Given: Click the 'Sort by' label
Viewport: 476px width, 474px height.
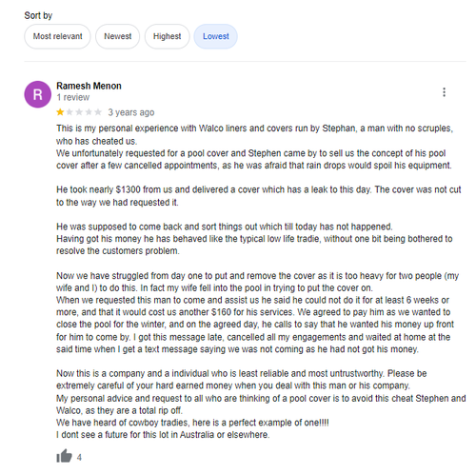Looking at the screenshot, I should pos(38,15).
